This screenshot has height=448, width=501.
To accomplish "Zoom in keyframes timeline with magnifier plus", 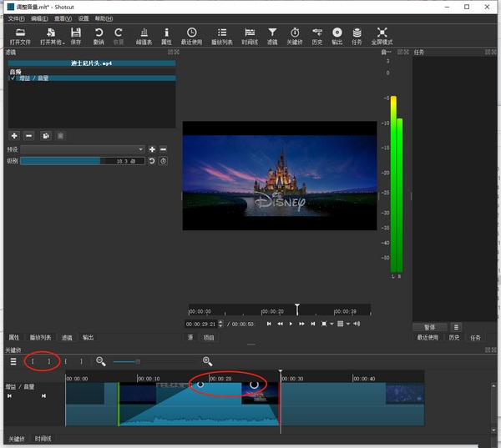I will click(207, 361).
